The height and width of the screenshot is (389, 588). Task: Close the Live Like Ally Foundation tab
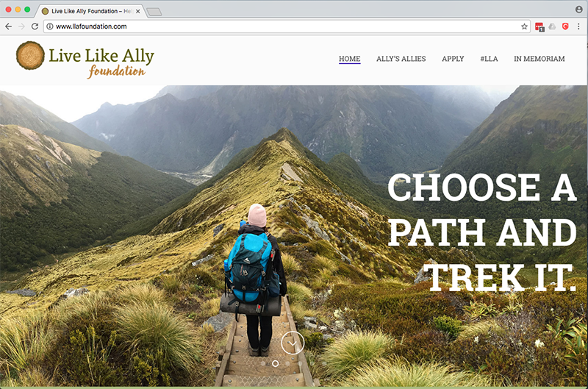click(138, 11)
